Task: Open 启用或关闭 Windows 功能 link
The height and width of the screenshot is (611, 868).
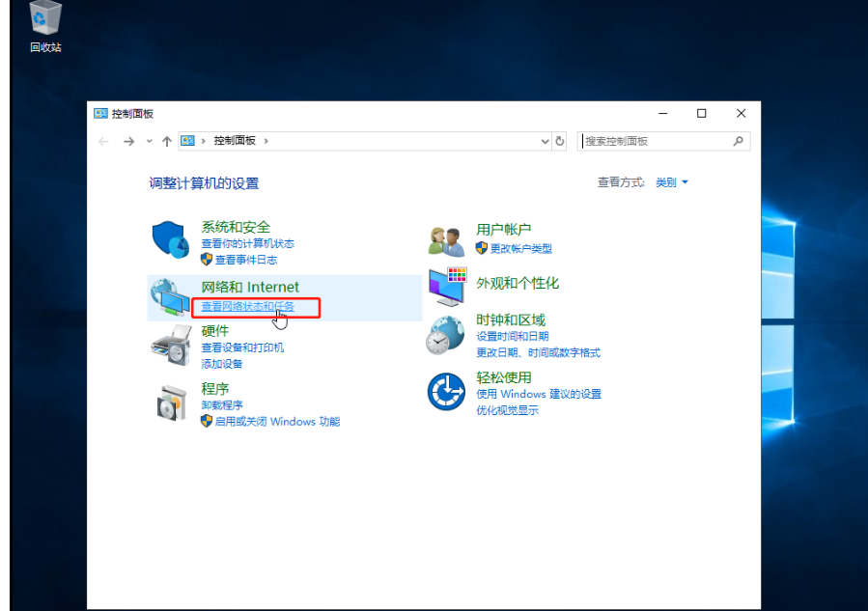Action: pos(277,422)
